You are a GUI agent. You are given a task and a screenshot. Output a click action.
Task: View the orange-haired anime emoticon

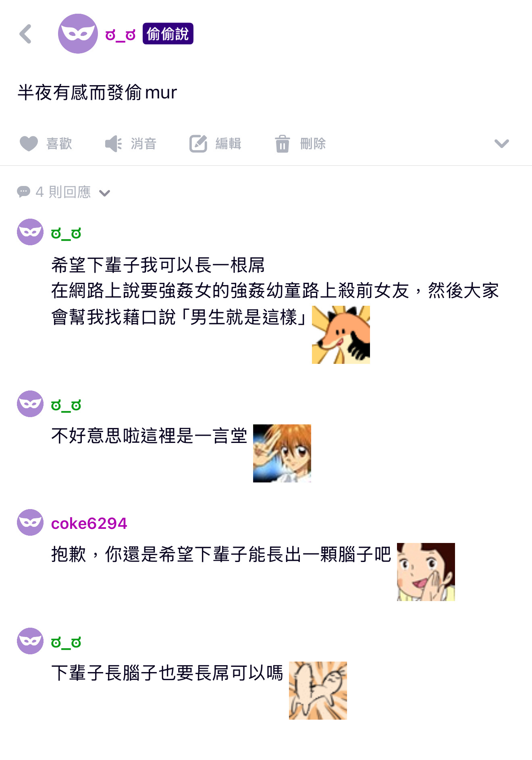(x=282, y=453)
